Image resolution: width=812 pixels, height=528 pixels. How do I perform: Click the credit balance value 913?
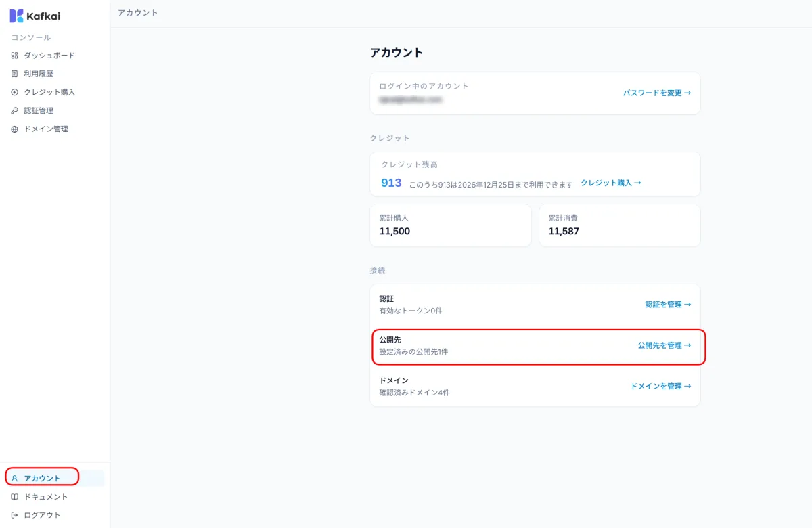(x=391, y=183)
